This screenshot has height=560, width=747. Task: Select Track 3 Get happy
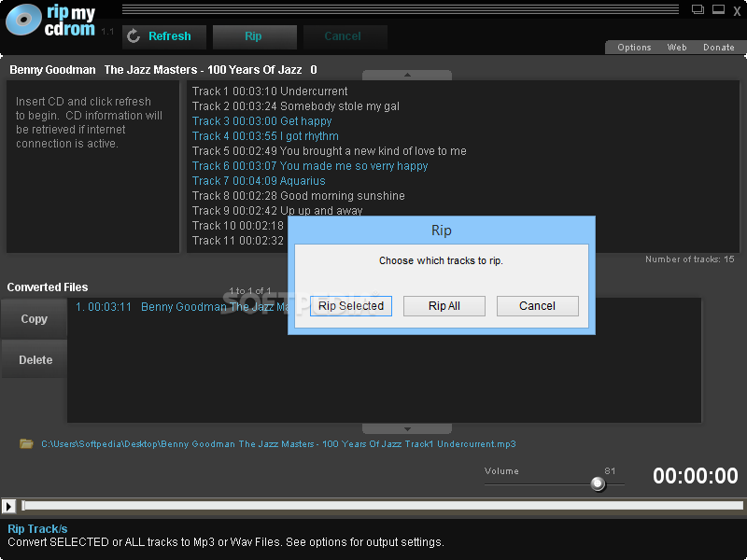coord(261,121)
